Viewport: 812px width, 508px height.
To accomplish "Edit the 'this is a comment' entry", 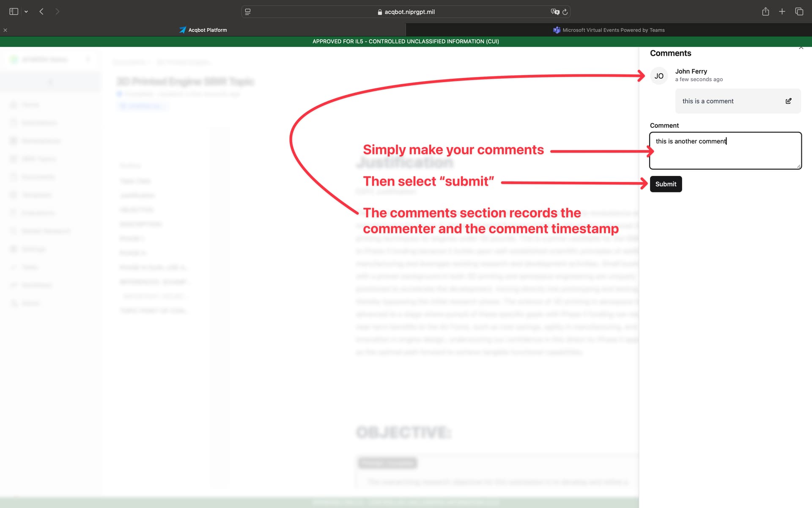I will 788,101.
